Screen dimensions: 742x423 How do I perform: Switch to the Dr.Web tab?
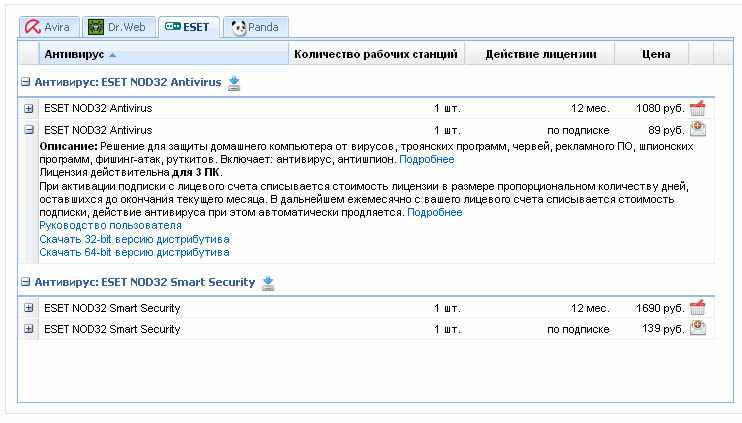pyautogui.click(x=118, y=27)
